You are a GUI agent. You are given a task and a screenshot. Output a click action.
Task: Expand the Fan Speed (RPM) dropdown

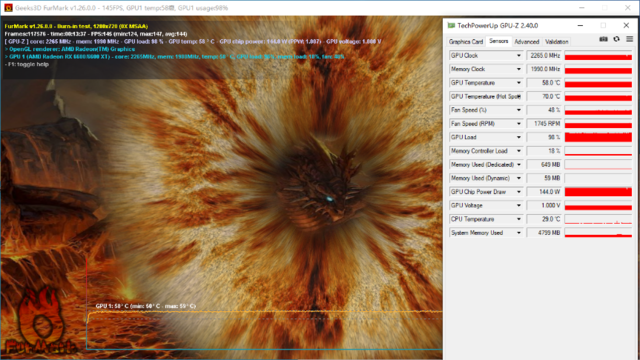pos(519,124)
